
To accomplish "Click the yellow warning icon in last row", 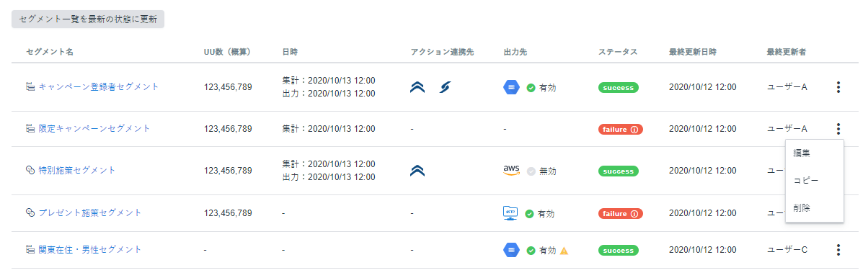I will pyautogui.click(x=564, y=251).
